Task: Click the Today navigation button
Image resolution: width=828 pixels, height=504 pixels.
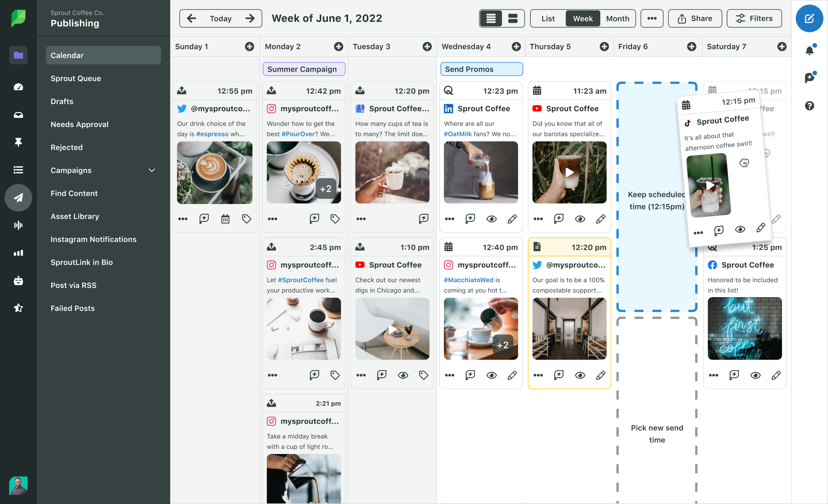Action: pyautogui.click(x=220, y=18)
